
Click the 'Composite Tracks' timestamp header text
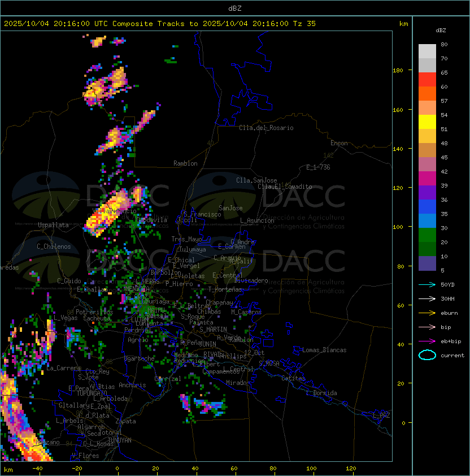click(160, 24)
